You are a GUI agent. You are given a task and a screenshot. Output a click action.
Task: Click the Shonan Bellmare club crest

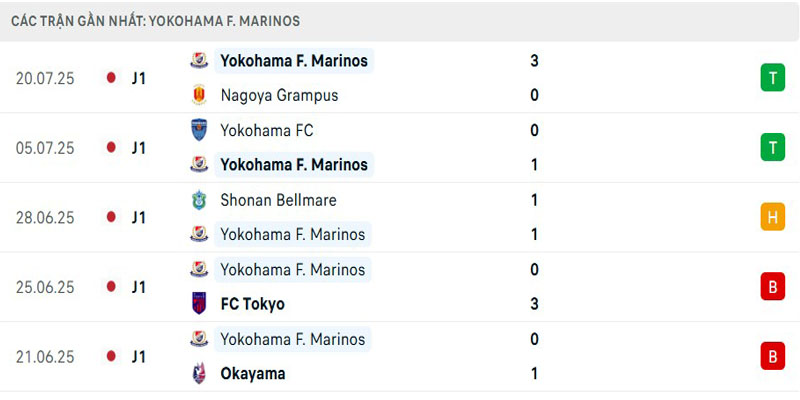tap(199, 200)
